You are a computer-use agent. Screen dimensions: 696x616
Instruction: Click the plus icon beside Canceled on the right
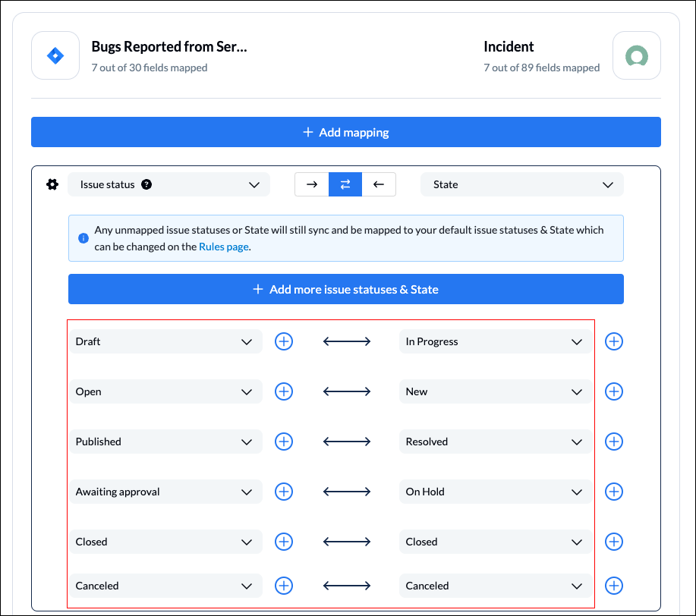coord(613,586)
